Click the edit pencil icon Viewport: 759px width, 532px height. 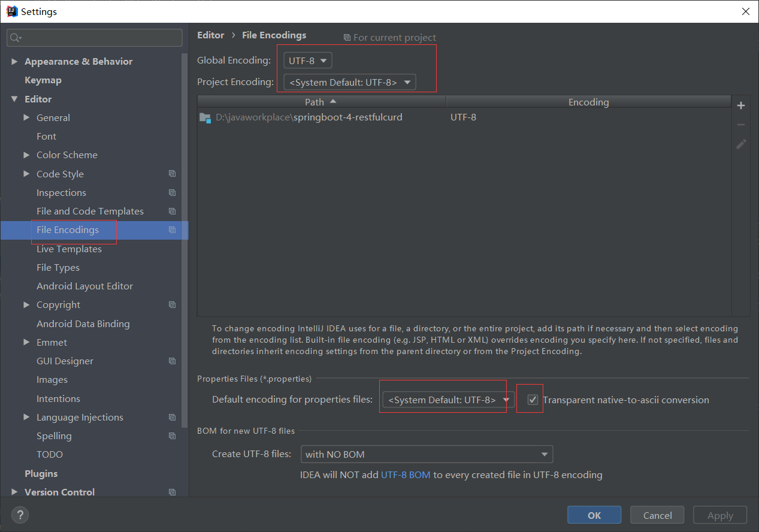click(741, 144)
